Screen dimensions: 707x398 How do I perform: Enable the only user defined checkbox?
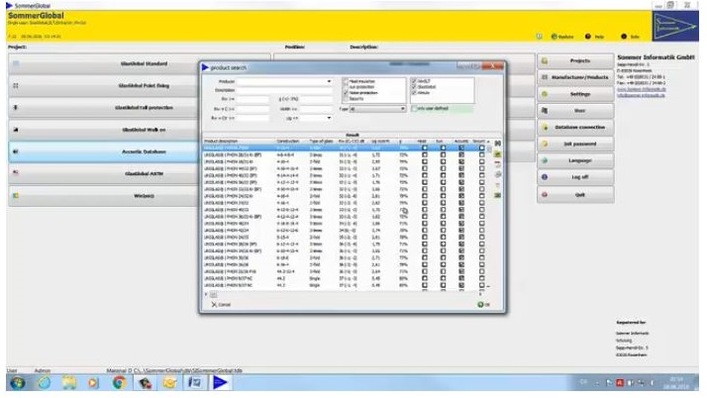[x=414, y=109]
